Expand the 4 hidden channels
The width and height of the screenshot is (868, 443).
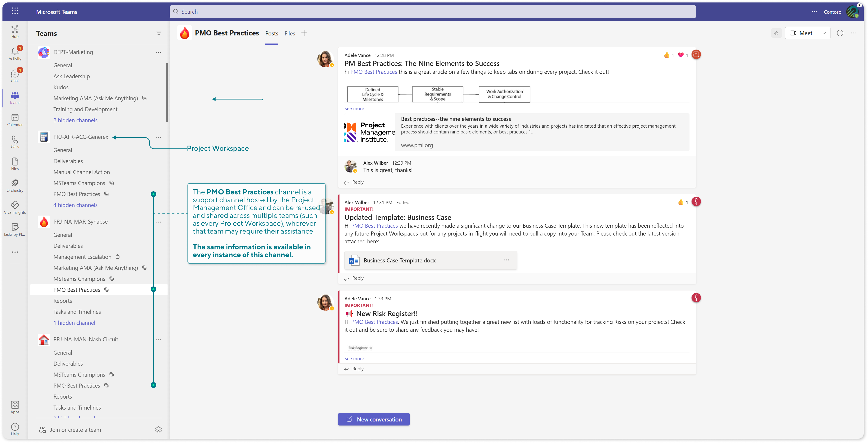coord(75,205)
